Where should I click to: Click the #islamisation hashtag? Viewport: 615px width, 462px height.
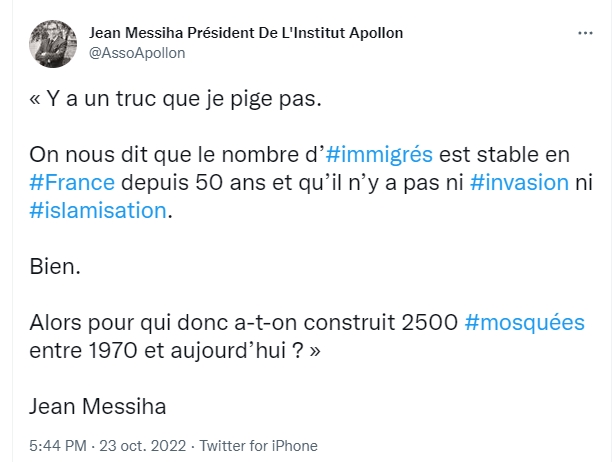tap(96, 211)
